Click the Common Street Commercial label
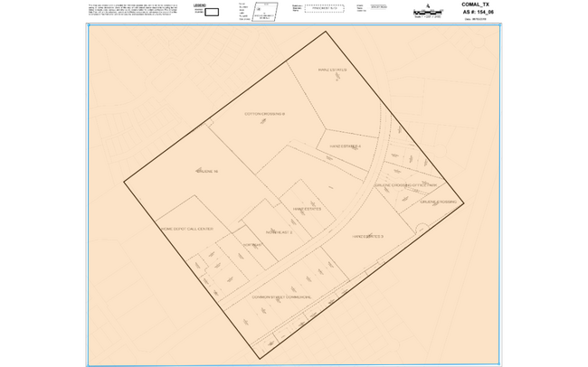This screenshot has height=367, width=588. [x=283, y=296]
